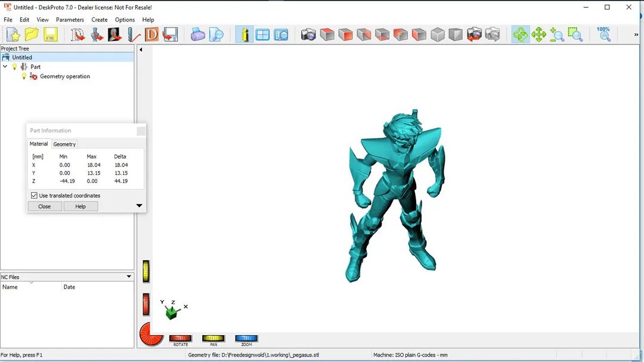Click the New Project toolbar icon
Image resolution: width=644 pixels, height=362 pixels.
tap(13, 35)
